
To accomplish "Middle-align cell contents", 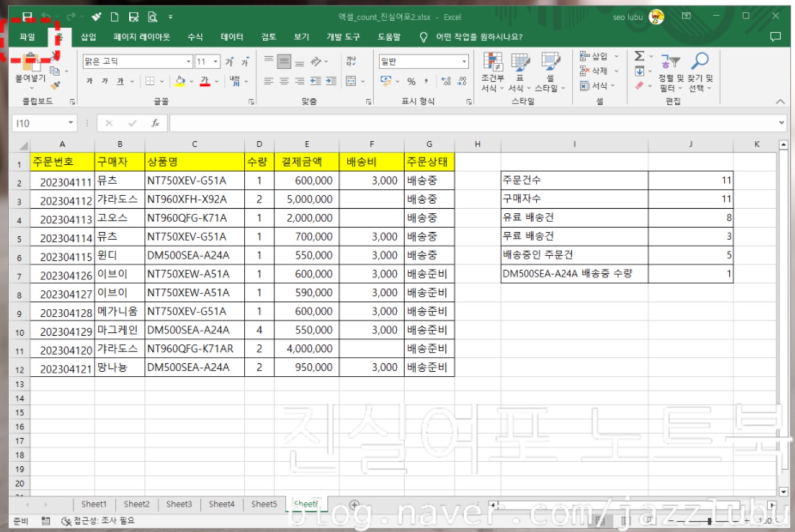I will point(284,61).
